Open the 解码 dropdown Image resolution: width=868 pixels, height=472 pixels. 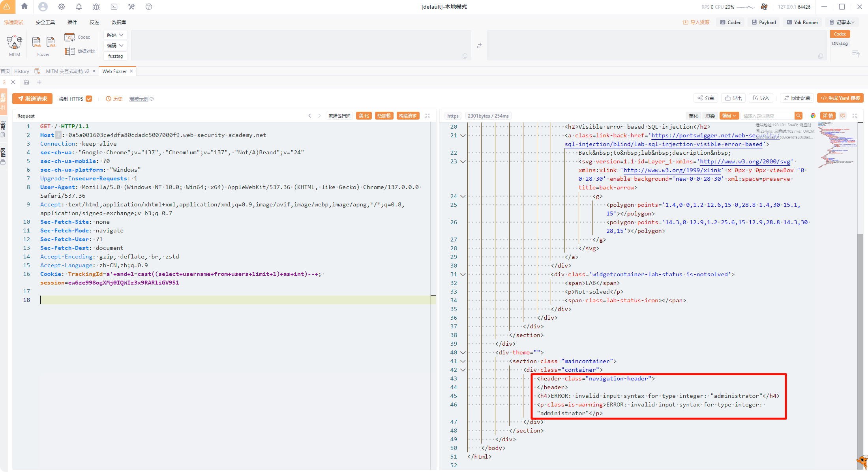[115, 35]
